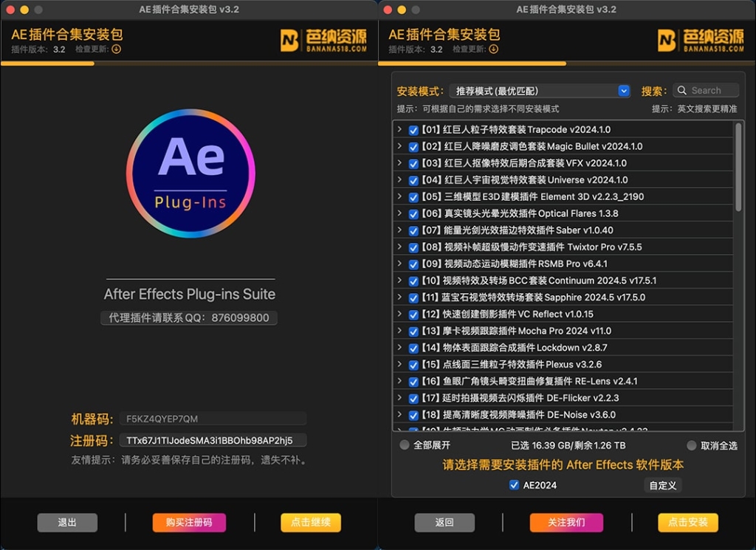
Task: Uncheck the Trapcode v2024.1.0 plugin checkbox
Action: 413,129
